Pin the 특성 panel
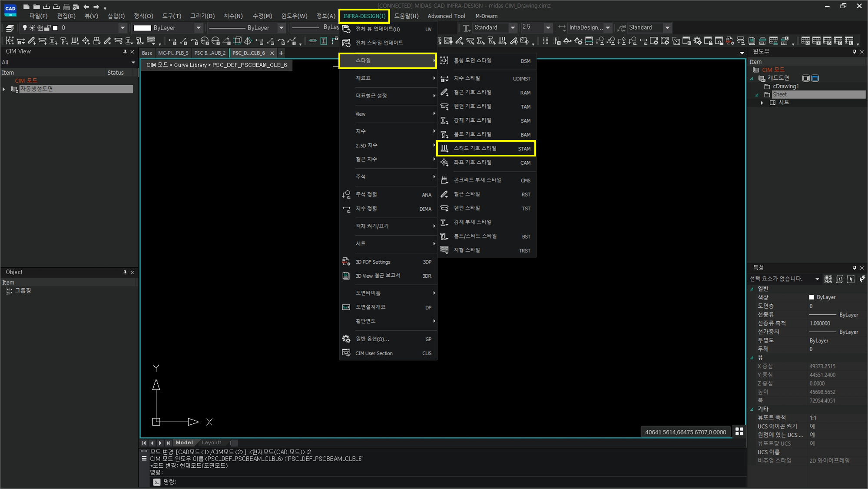 coord(855,268)
